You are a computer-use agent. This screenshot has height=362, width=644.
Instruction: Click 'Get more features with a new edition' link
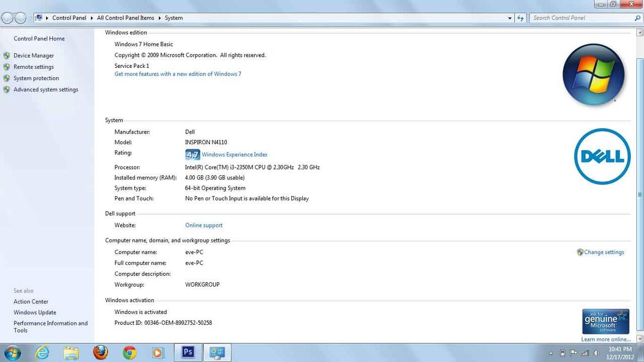(178, 74)
